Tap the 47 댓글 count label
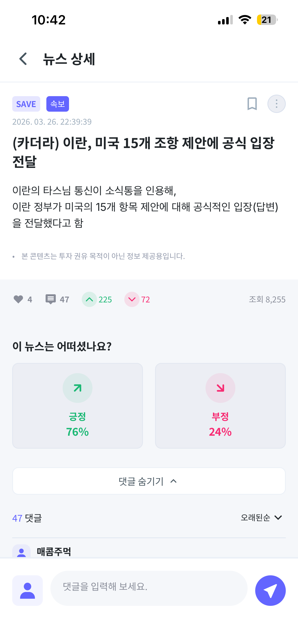 click(x=27, y=518)
